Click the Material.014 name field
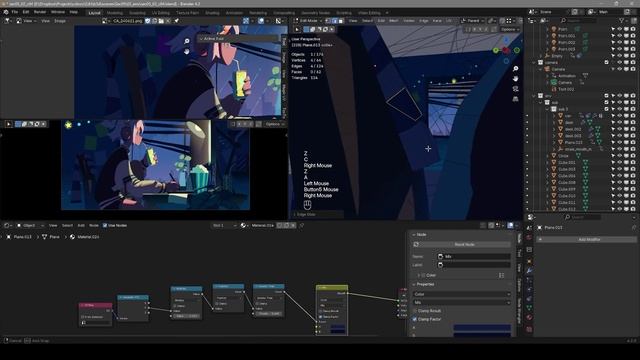 click(262, 225)
